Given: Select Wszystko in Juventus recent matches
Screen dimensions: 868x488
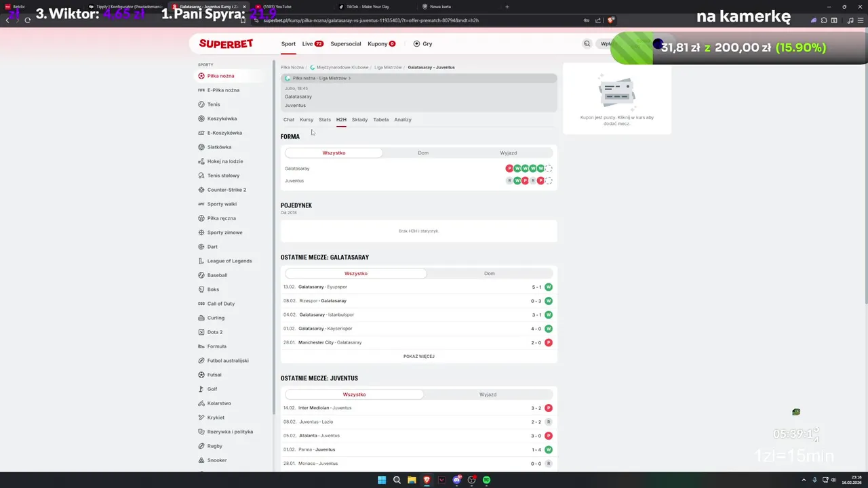Looking at the screenshot, I should click(x=354, y=394).
